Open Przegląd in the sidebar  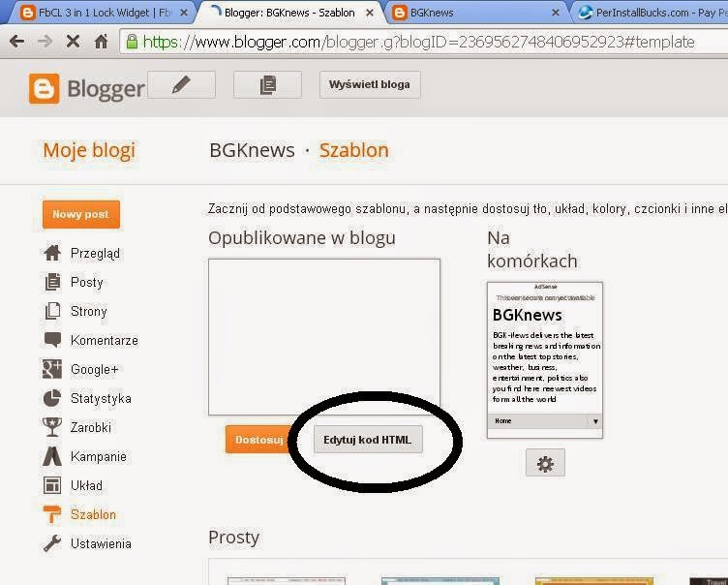coord(95,254)
